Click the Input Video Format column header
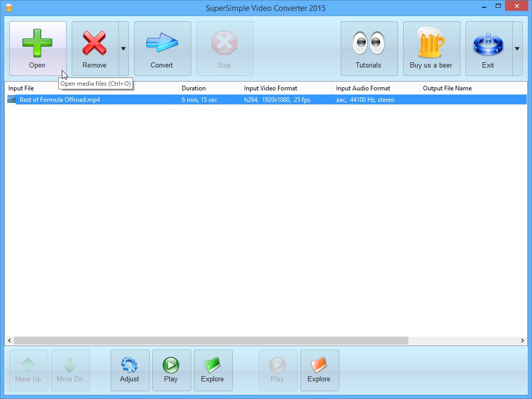 point(287,88)
